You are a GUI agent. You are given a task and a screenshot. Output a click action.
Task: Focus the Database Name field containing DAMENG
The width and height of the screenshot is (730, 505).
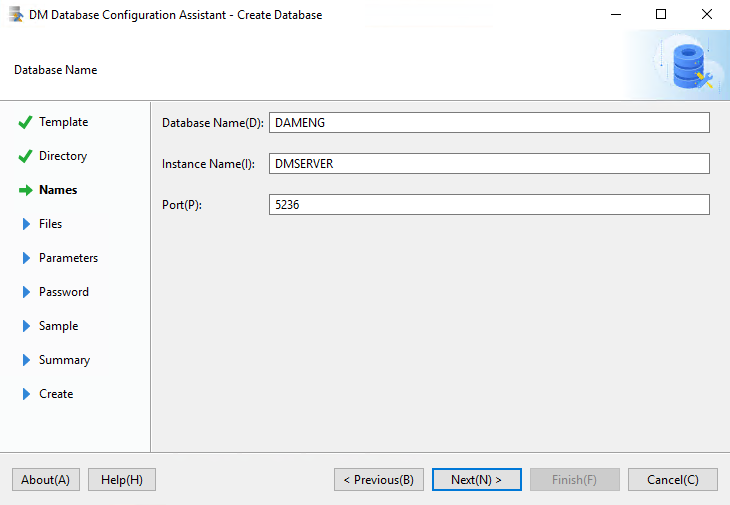pos(489,122)
